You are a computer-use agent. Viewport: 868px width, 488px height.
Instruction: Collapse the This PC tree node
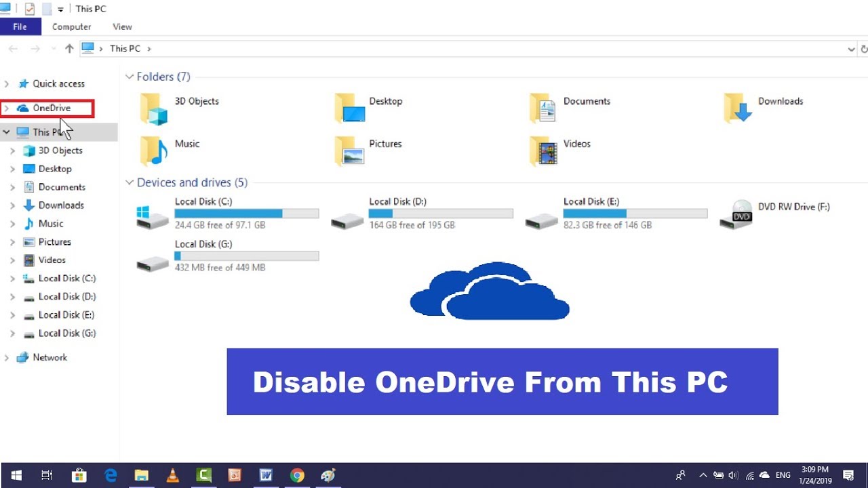pos(7,132)
